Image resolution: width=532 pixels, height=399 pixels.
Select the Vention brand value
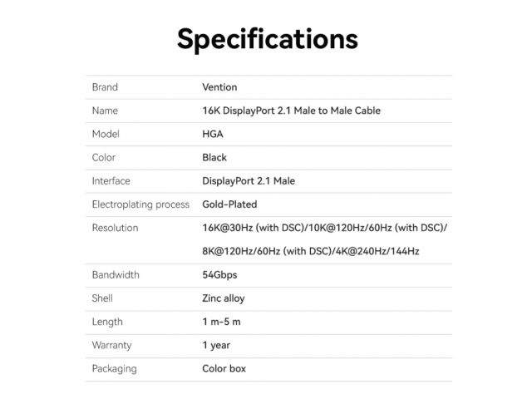(x=219, y=87)
